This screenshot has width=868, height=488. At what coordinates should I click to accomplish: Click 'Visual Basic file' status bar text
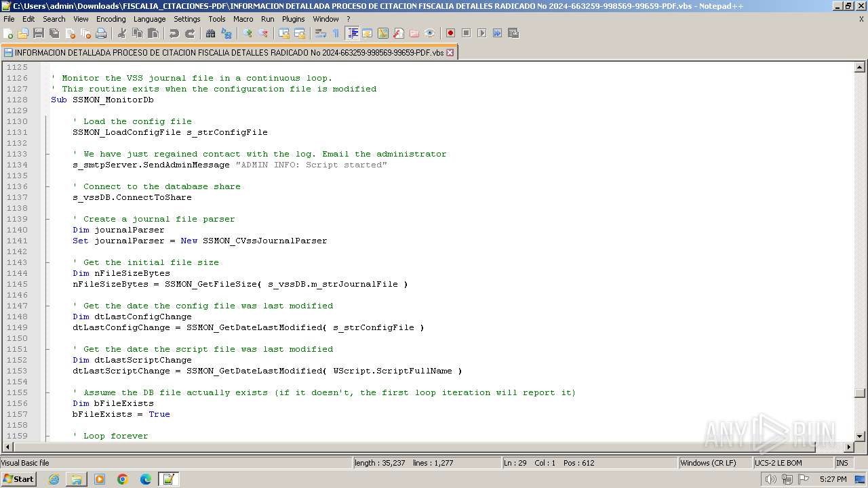[25, 463]
